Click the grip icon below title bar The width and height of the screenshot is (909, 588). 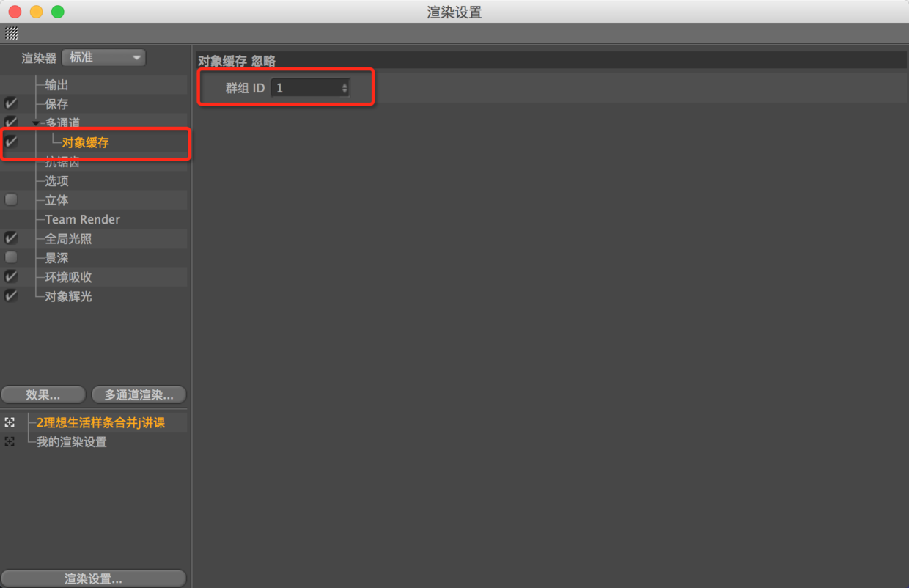click(x=12, y=33)
